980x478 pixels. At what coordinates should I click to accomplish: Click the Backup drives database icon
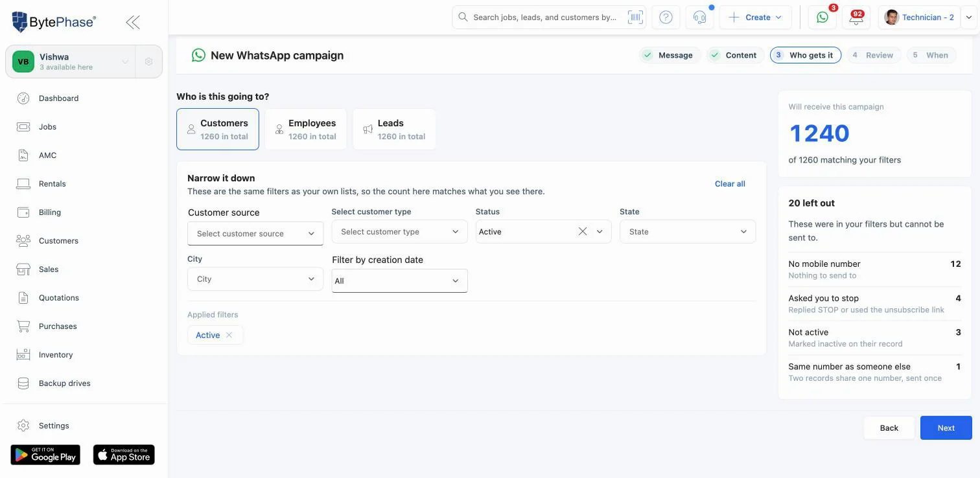coord(23,383)
